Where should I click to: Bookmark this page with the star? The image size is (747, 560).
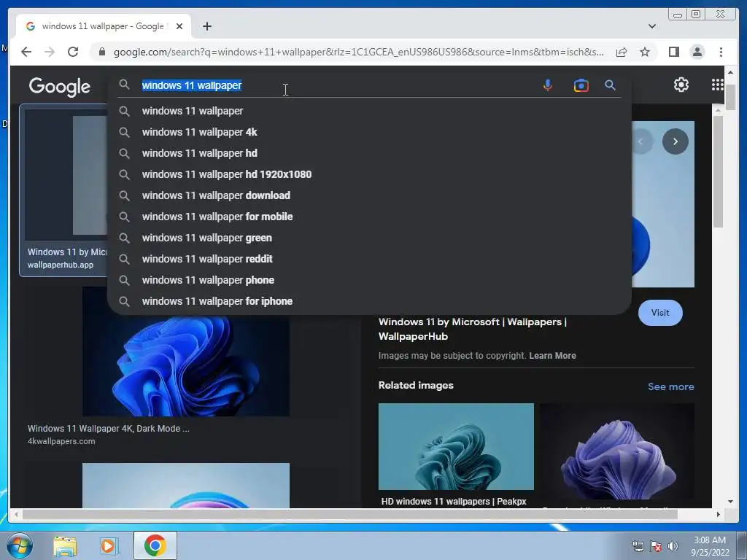(645, 52)
